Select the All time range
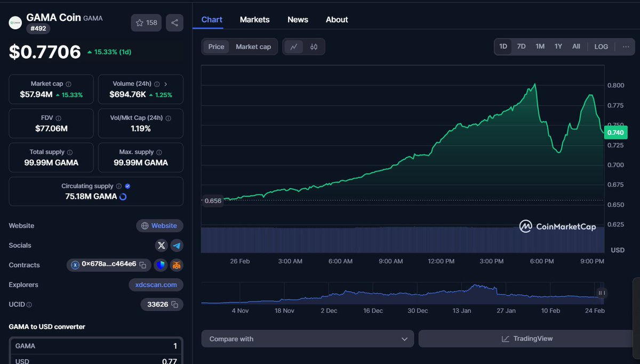 (x=576, y=47)
